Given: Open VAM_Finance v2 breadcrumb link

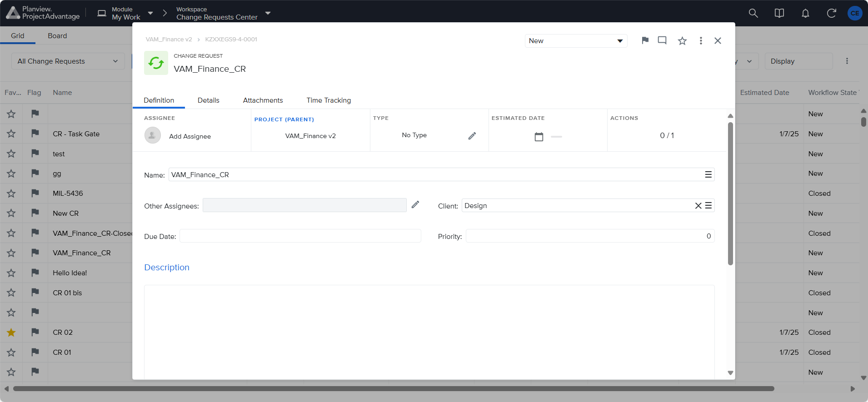Looking at the screenshot, I should pyautogui.click(x=169, y=40).
